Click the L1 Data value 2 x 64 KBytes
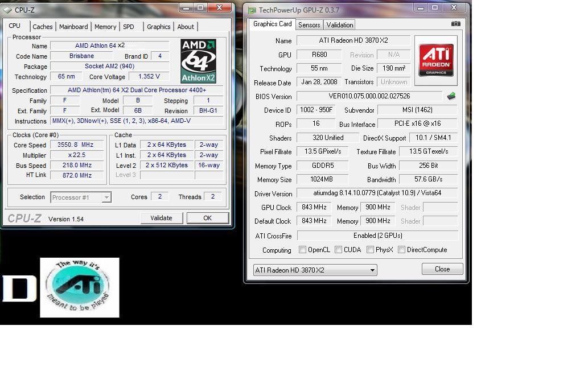 click(x=167, y=145)
